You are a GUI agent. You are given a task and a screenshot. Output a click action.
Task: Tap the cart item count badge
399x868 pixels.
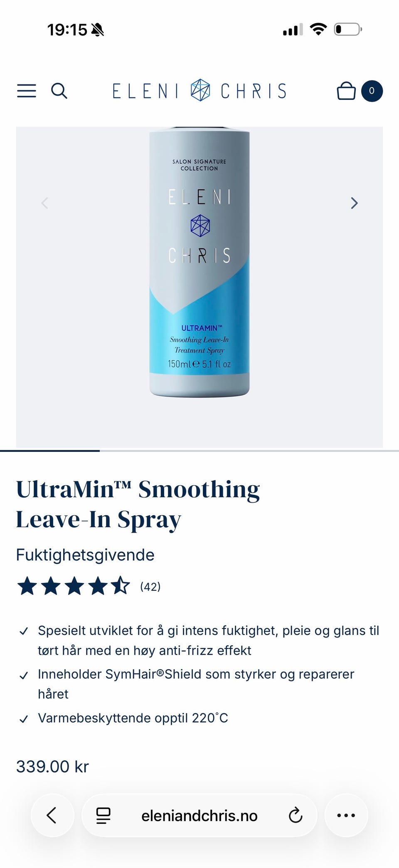pyautogui.click(x=372, y=91)
